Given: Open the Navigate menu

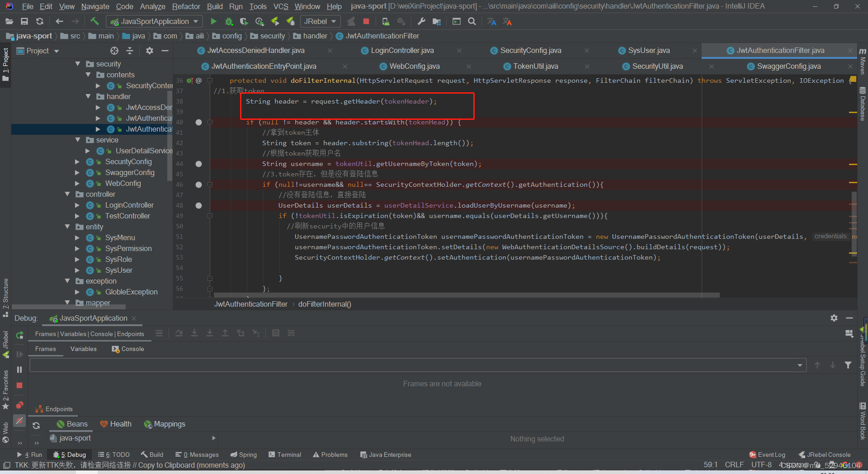Looking at the screenshot, I should coord(95,6).
